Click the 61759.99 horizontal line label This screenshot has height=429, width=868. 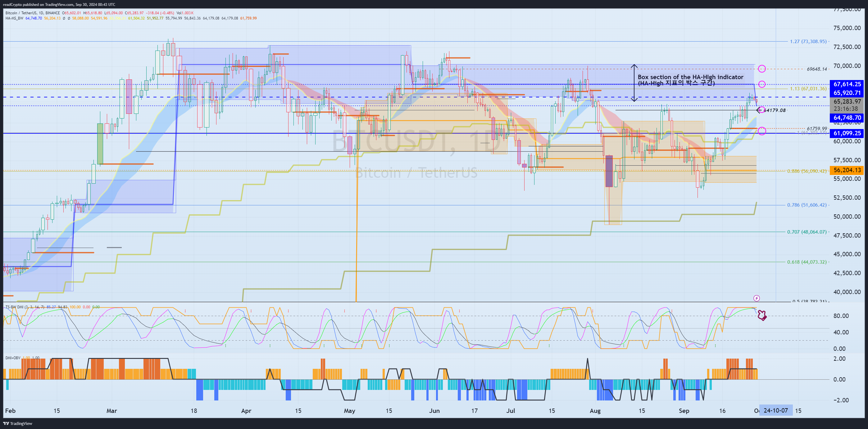(817, 128)
